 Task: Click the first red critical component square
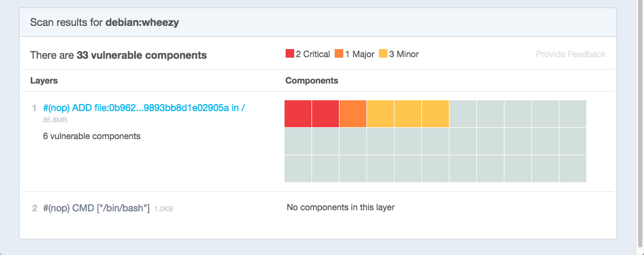298,113
